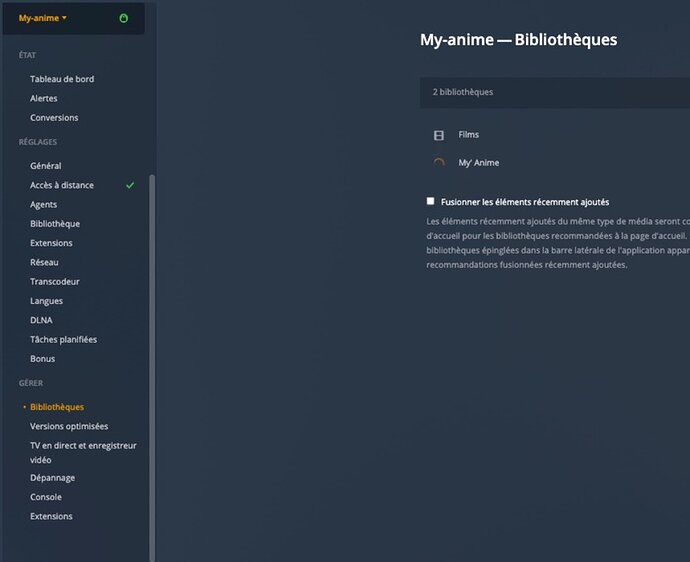Click the green secure connection lock icon
Screen dimensions: 690x562
[123, 18]
